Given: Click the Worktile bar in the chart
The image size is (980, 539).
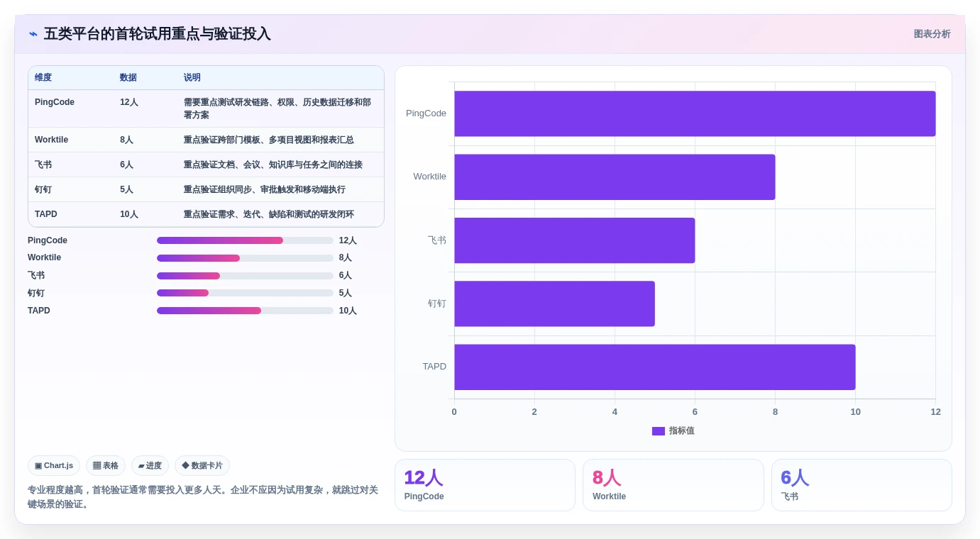Looking at the screenshot, I should pos(615,177).
